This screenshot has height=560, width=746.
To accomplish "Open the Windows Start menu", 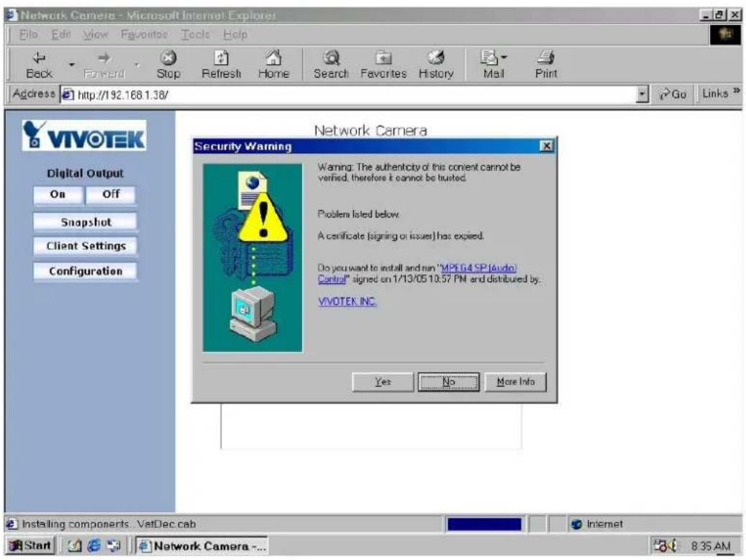I will (30, 545).
